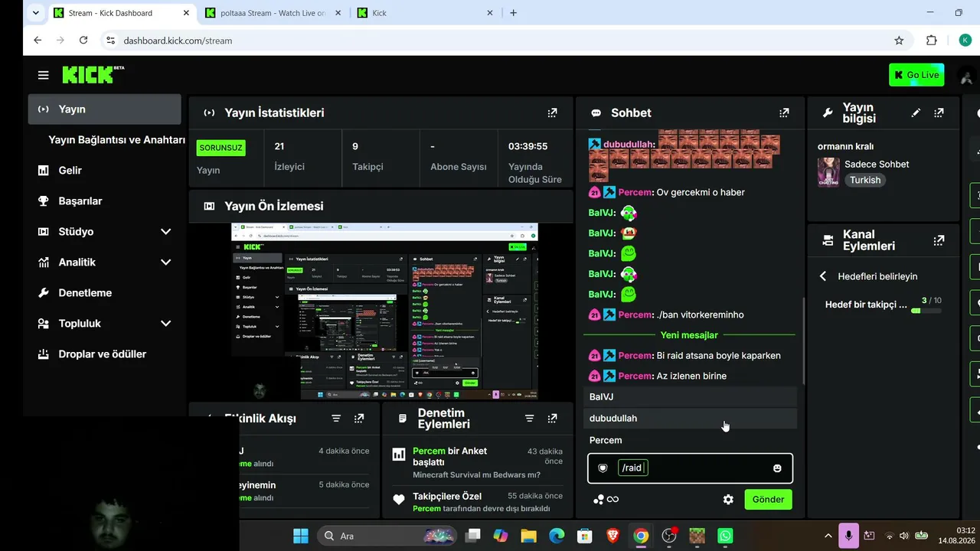Viewport: 980px width, 551px height.
Task: Bookmark this page with the star icon
Action: 899,41
